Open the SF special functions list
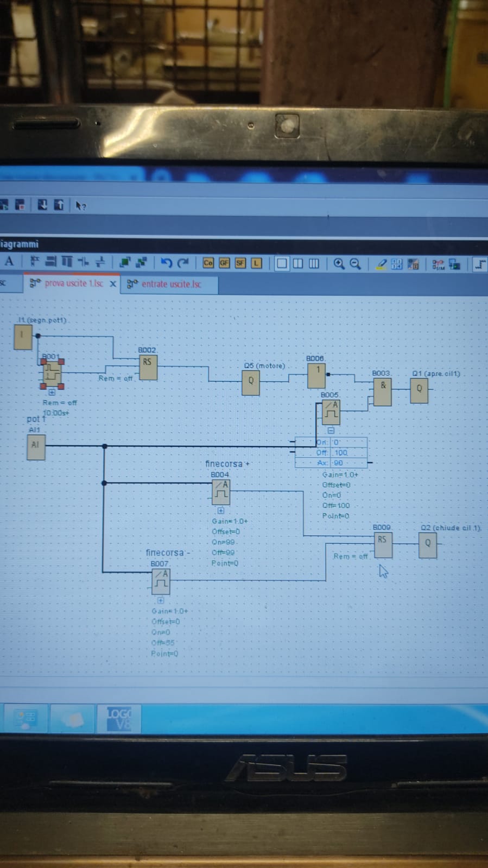Screen dimensions: 488x868 (x=240, y=263)
